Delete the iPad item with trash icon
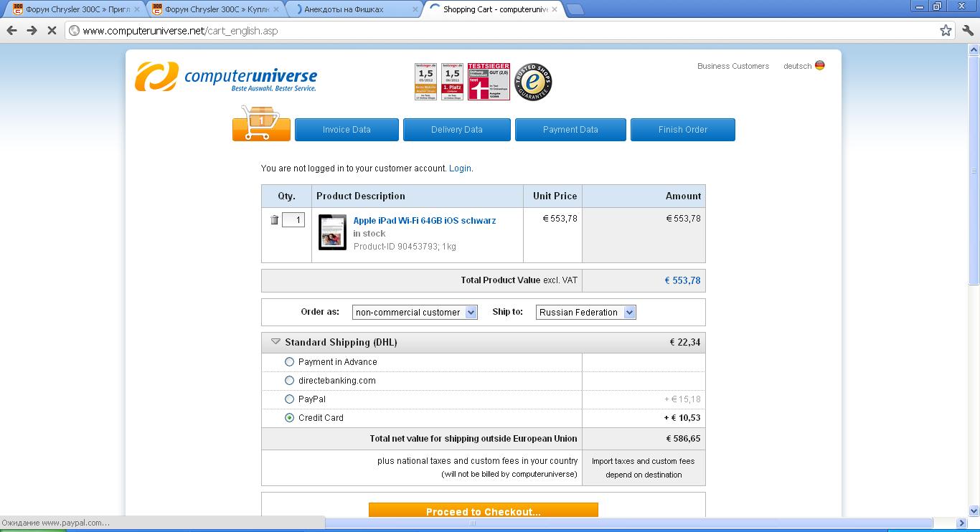Screen dimensions: 980x532 coord(274,220)
